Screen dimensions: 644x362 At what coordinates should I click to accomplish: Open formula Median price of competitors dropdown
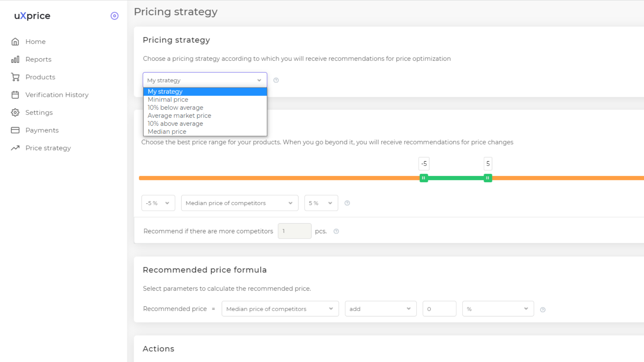click(280, 309)
